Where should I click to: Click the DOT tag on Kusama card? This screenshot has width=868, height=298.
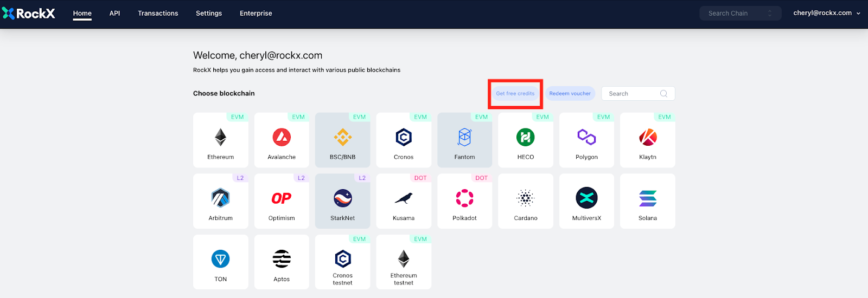[x=420, y=178]
